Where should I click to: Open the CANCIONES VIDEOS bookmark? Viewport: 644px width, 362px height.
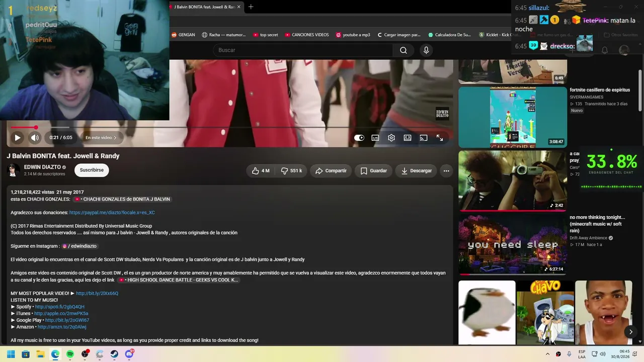(307, 35)
